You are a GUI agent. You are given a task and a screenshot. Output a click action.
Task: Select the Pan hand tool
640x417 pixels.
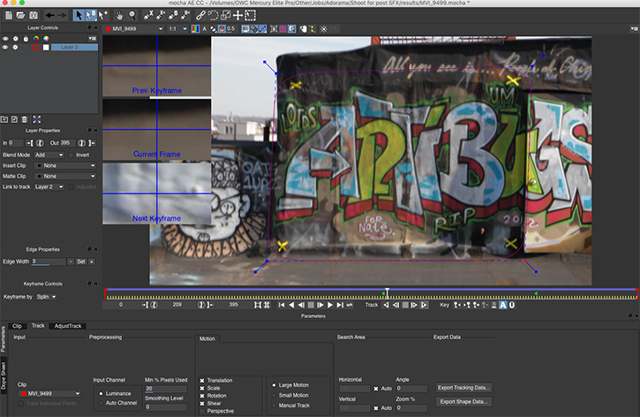coord(119,16)
